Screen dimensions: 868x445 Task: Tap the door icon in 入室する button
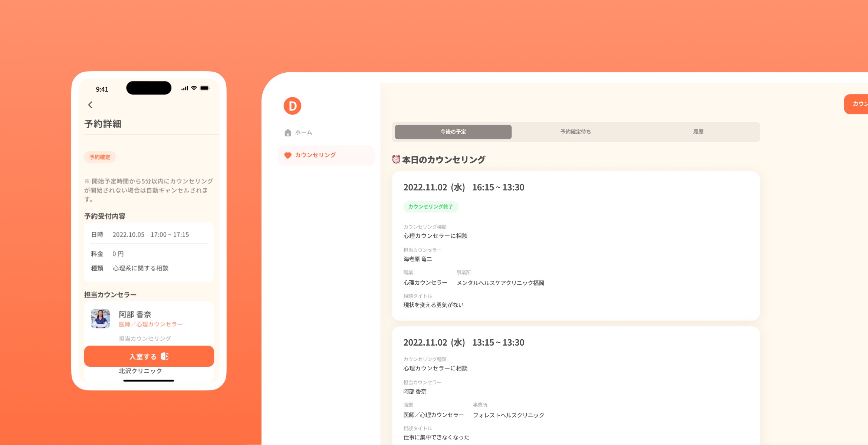click(165, 356)
